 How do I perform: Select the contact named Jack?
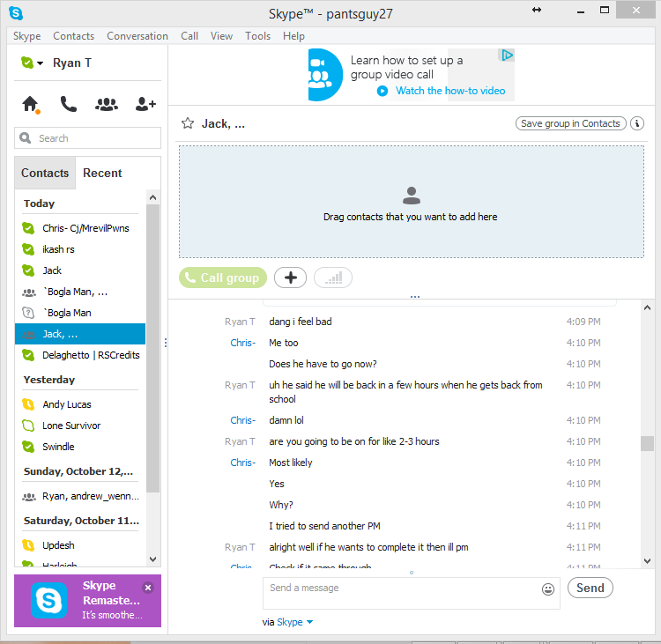tap(80, 270)
